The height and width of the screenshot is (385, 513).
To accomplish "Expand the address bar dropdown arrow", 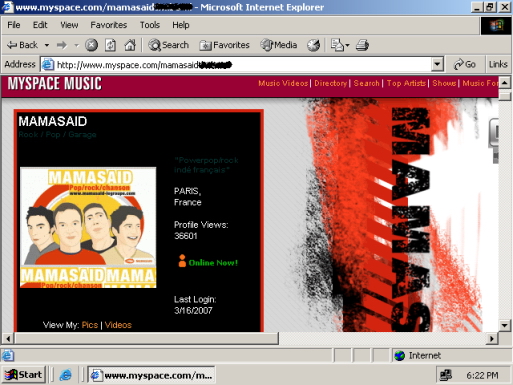I will (437, 64).
